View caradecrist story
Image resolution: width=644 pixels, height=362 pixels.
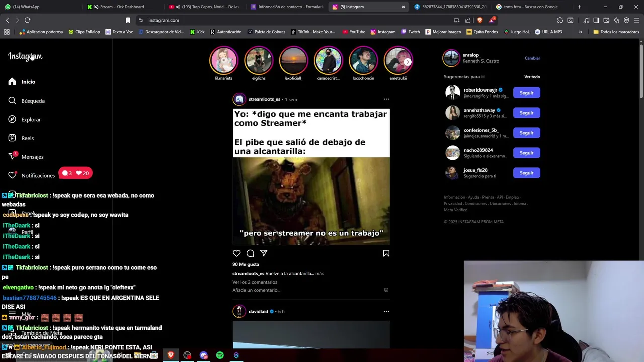click(x=328, y=60)
